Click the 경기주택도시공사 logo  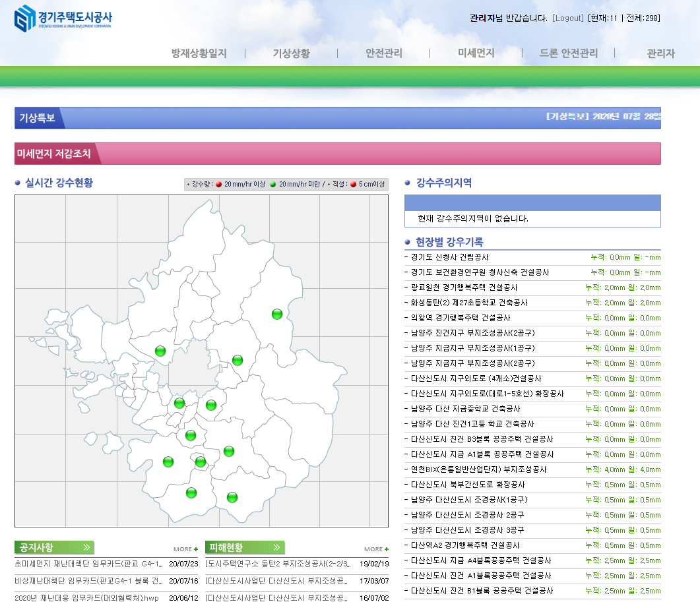[63, 18]
